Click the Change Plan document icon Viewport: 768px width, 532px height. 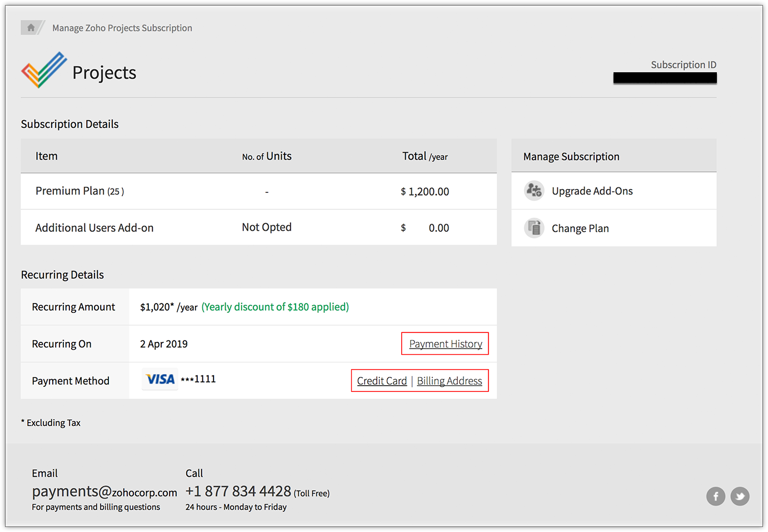tap(534, 228)
